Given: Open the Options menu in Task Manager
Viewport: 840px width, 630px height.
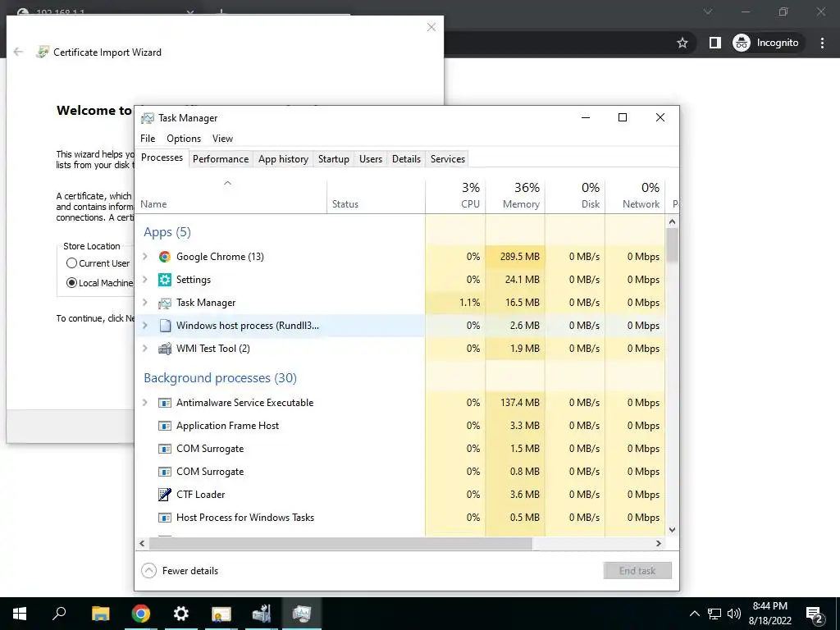Looking at the screenshot, I should [x=184, y=138].
